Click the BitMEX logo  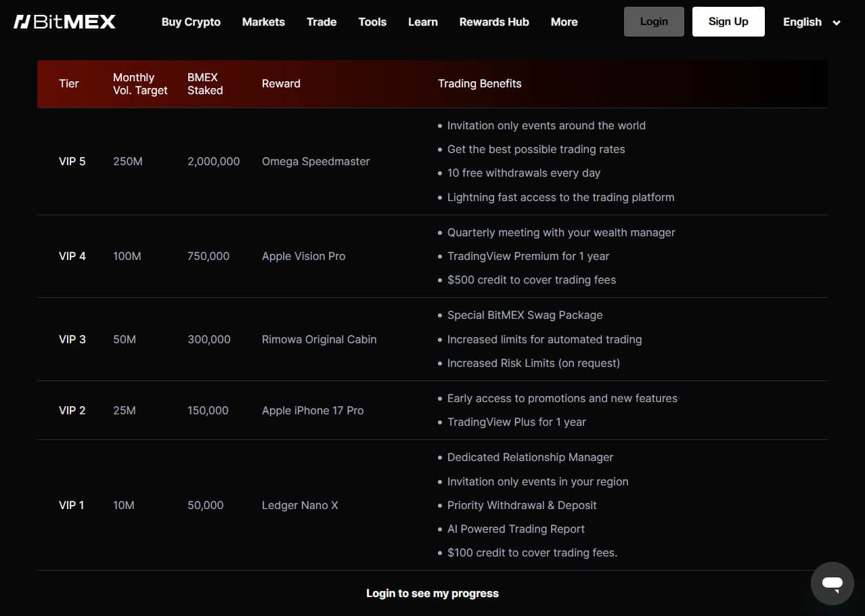(65, 22)
